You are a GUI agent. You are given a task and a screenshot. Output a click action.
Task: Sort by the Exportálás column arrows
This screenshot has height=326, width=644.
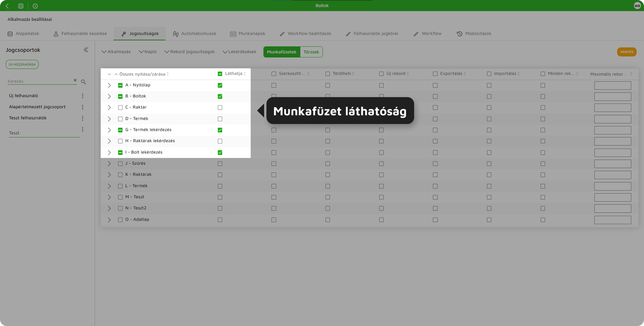[464, 74]
